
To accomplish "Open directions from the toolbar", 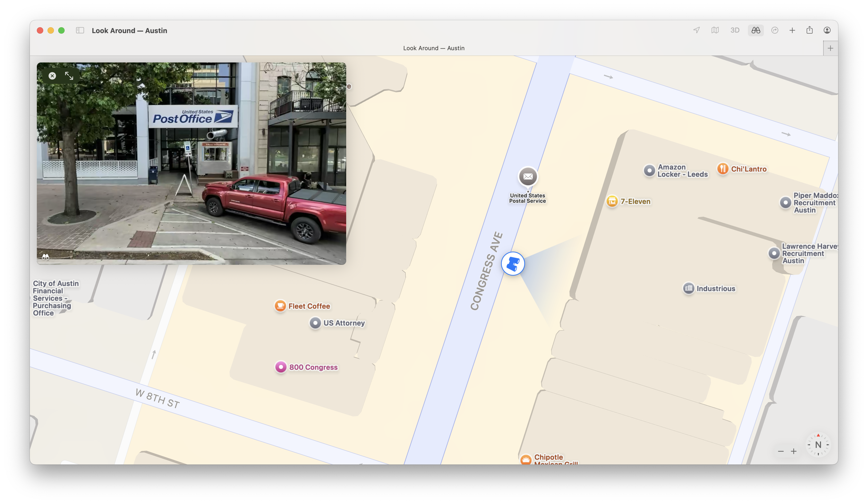I will 775,30.
